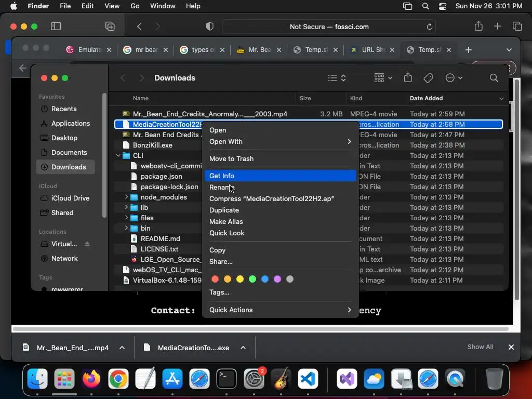
Task: Apply the purple tag color
Action: click(277, 279)
